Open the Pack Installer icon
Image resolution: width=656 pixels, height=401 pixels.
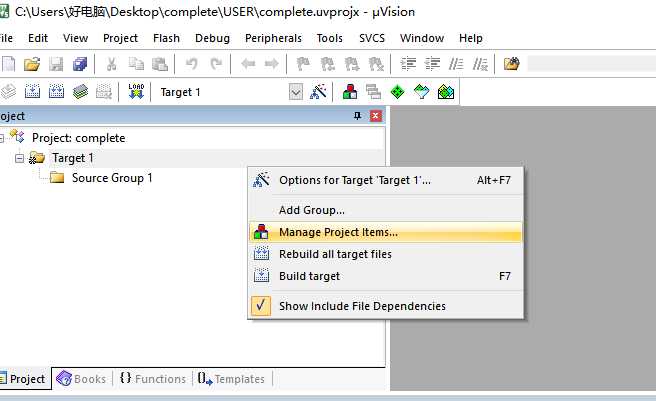(446, 91)
